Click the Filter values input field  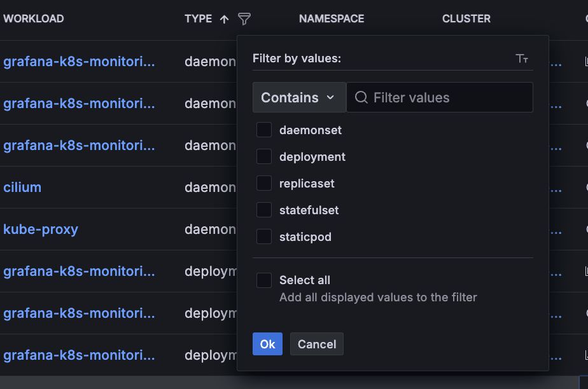point(449,97)
